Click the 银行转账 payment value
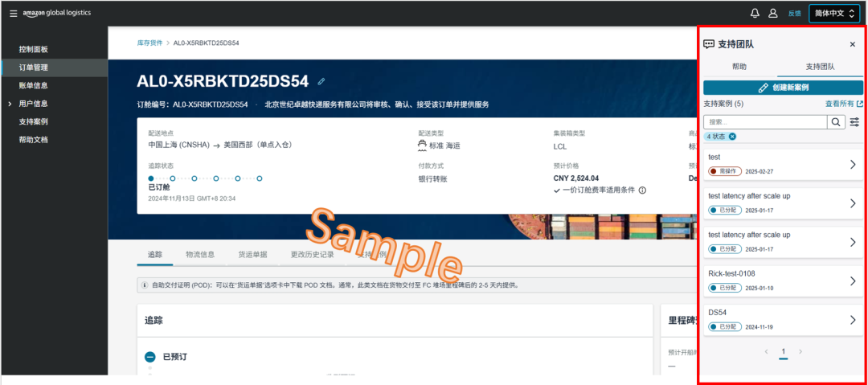The height and width of the screenshot is (385, 868). pyautogui.click(x=432, y=178)
